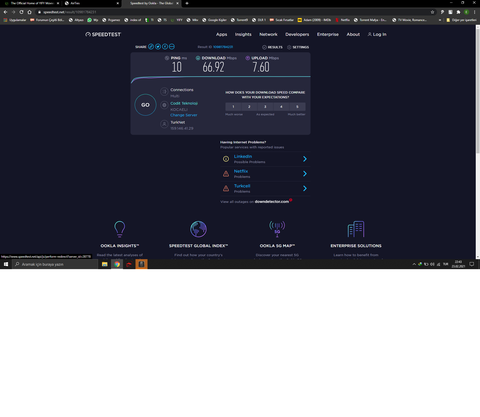Open the Google Kişiler bookmark
The image size is (480, 417).
(x=214, y=20)
